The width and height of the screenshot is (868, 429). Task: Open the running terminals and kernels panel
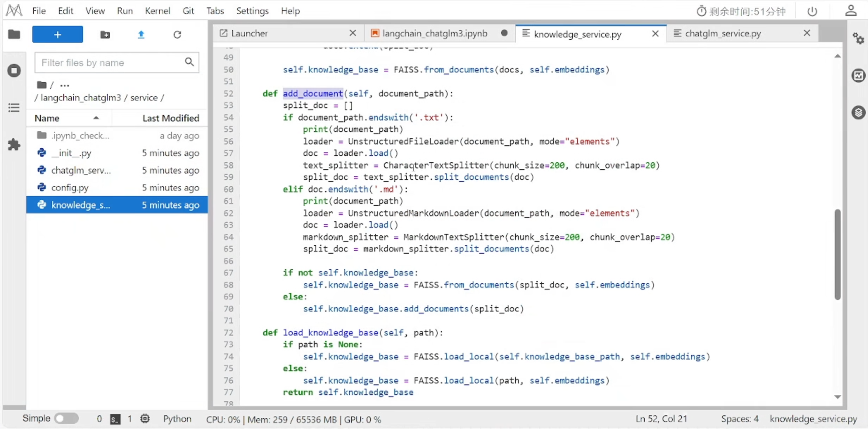[x=14, y=71]
